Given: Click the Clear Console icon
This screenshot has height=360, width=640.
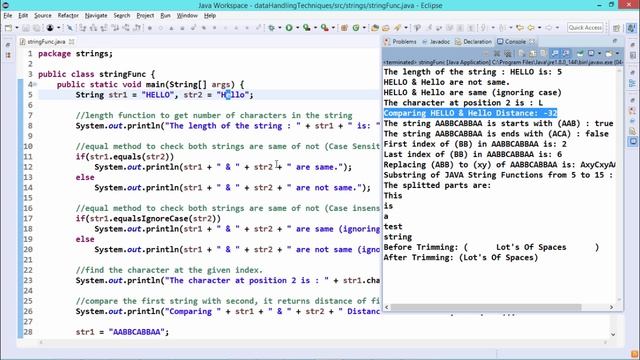Looking at the screenshot, I should (522, 53).
